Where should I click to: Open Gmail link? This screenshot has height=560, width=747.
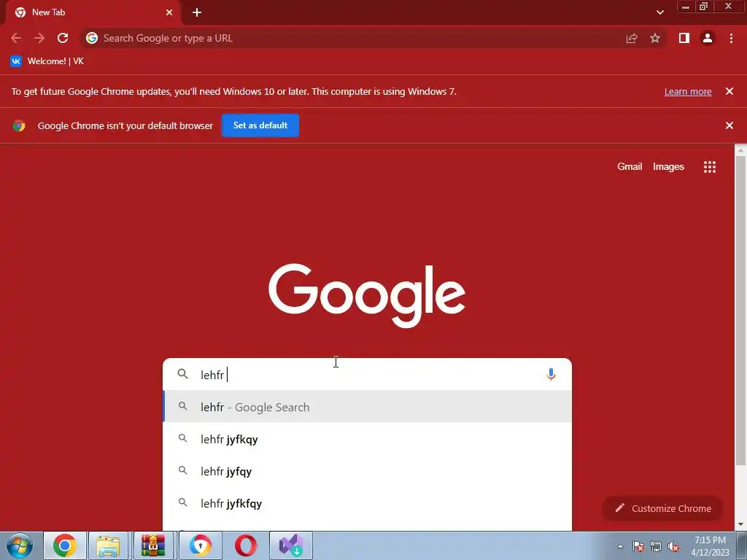pyautogui.click(x=630, y=167)
